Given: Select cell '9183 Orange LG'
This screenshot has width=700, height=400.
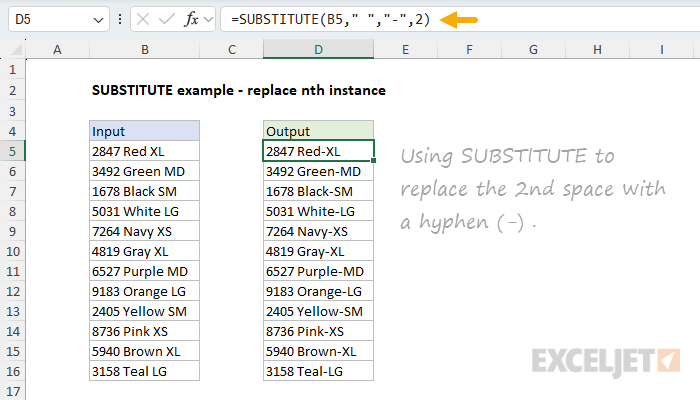Looking at the screenshot, I should click(x=145, y=292).
